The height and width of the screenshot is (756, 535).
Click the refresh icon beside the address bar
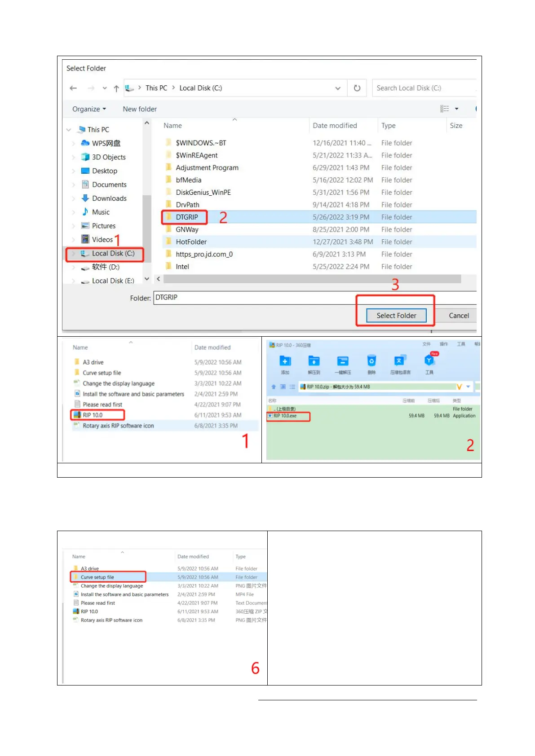[x=357, y=88]
